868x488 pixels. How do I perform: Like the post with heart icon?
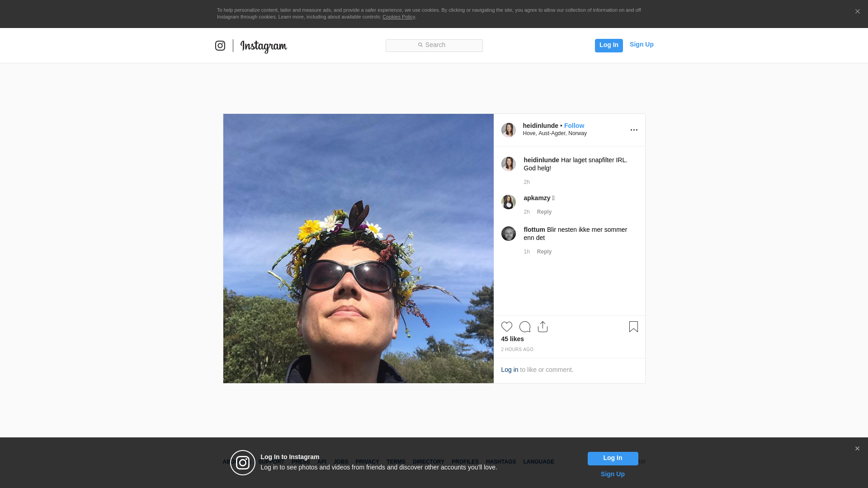point(507,327)
